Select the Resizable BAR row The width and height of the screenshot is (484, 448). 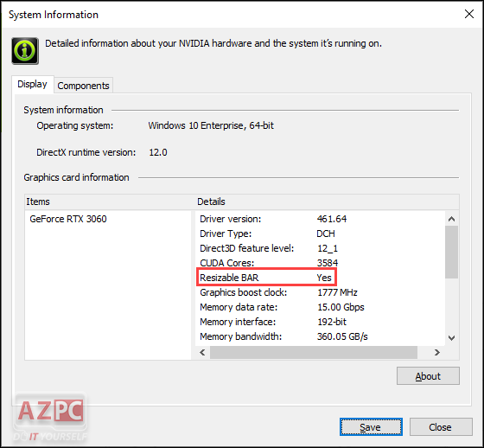point(321,278)
